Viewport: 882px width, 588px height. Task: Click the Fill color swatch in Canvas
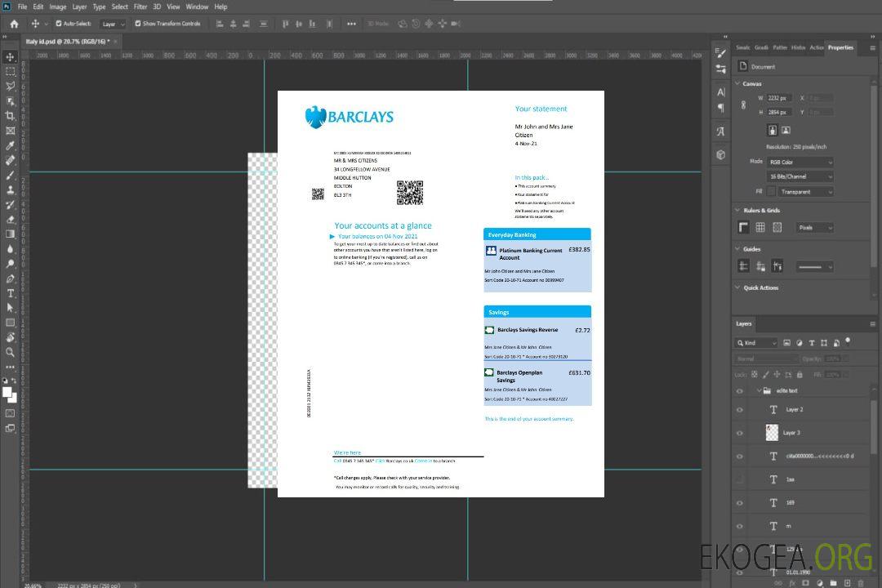coord(771,192)
